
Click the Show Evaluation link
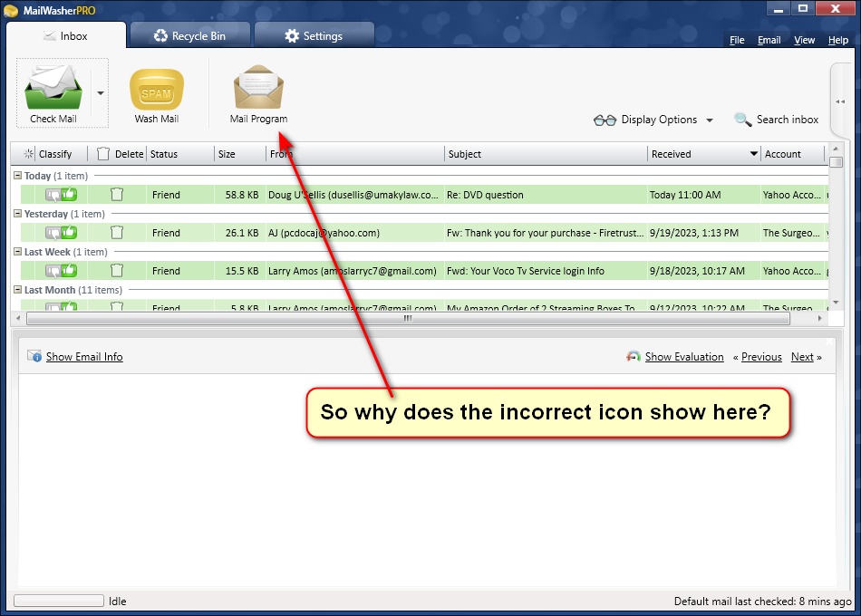click(x=684, y=357)
